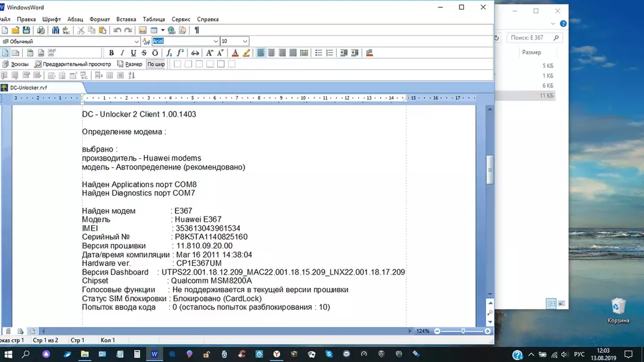644x362 pixels.
Task: Click the bulleted list icon
Action: pos(319,53)
